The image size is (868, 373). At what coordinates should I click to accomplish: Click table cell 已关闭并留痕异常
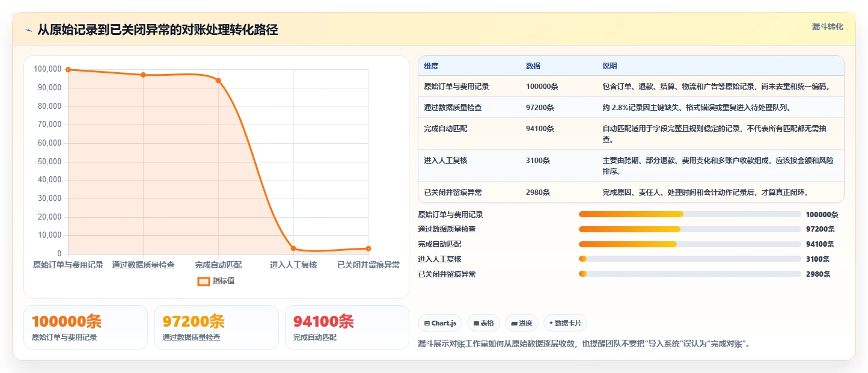[x=453, y=193]
